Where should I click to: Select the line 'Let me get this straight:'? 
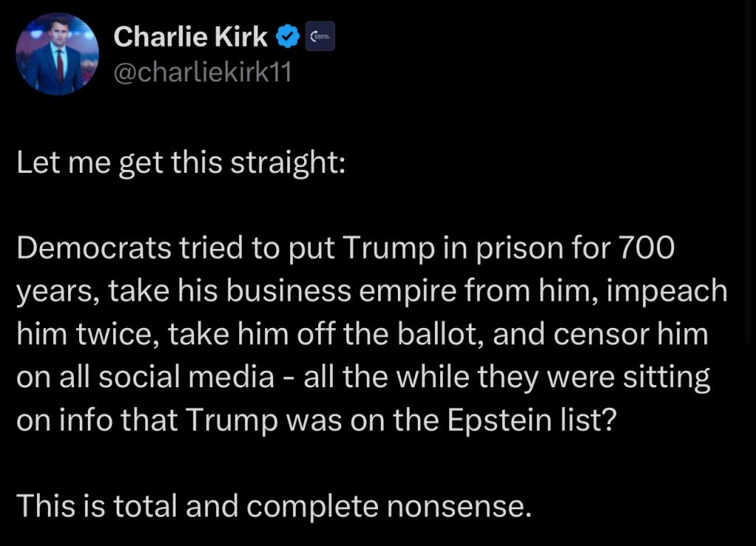click(x=181, y=163)
